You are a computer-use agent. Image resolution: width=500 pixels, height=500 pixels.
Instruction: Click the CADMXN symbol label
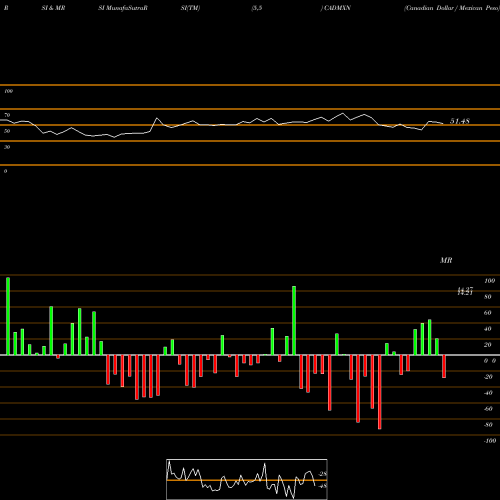coord(337,8)
